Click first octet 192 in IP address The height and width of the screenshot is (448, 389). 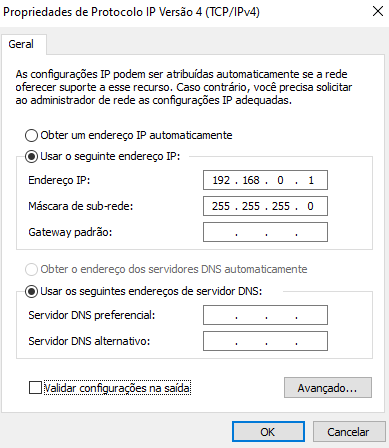(x=221, y=180)
